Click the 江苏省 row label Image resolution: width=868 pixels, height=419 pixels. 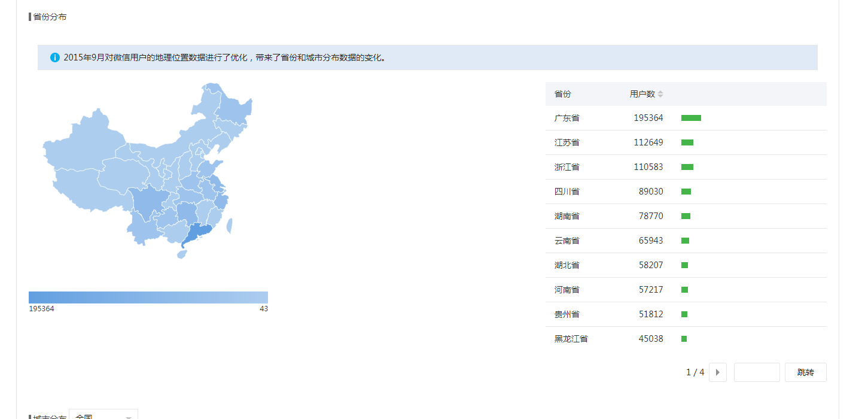click(567, 143)
